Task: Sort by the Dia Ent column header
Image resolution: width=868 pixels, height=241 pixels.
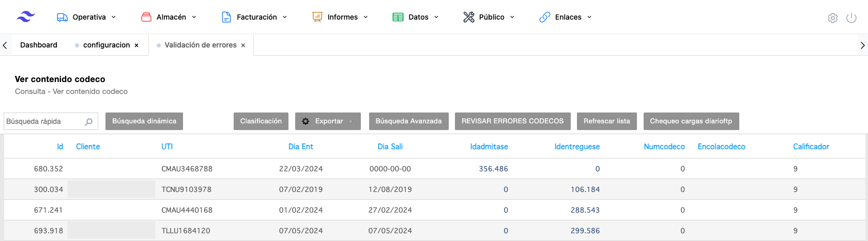Action: point(300,147)
